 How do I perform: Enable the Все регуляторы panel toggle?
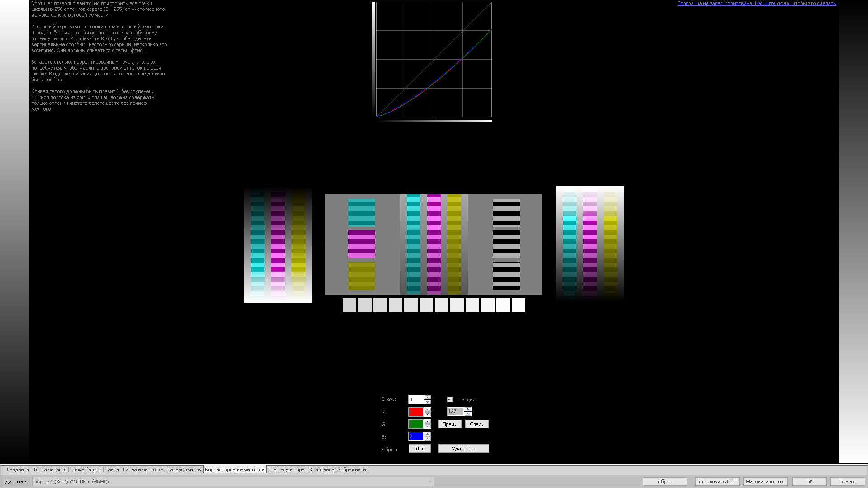tap(287, 469)
